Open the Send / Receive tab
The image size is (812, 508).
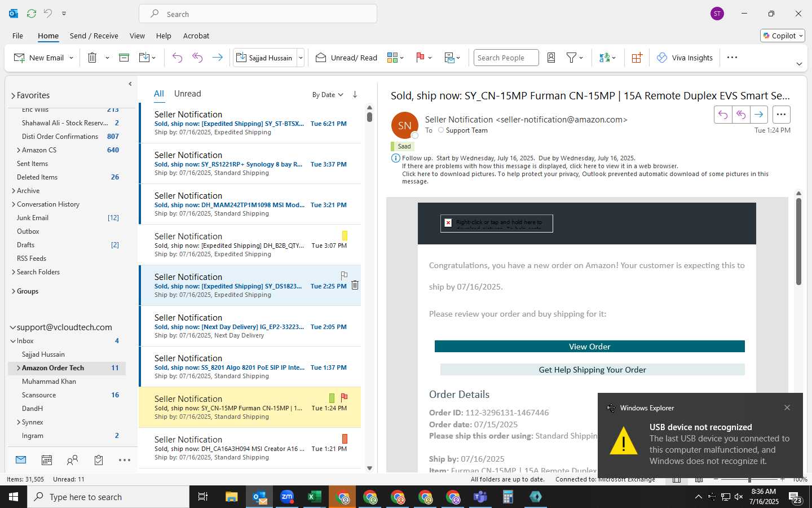(x=94, y=36)
